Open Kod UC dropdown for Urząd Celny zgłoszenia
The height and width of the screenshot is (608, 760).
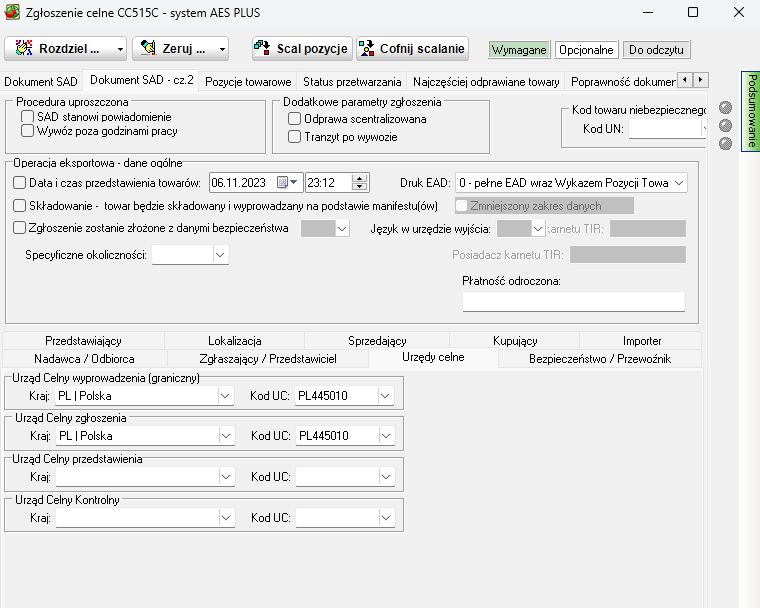[386, 436]
